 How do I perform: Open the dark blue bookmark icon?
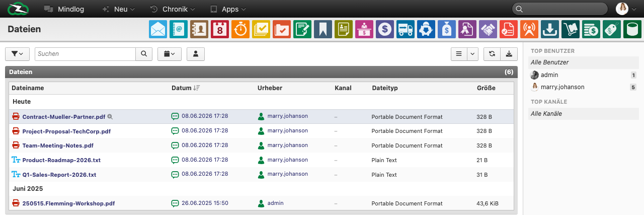[323, 29]
